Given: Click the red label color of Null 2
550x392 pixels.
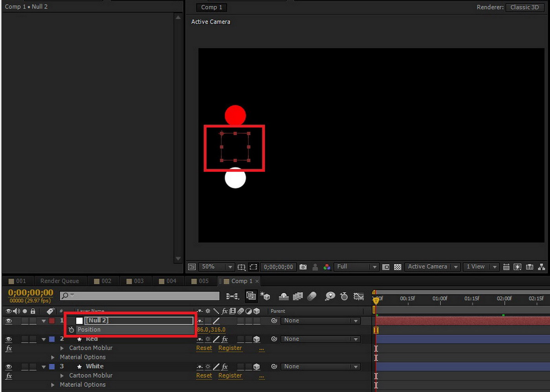Looking at the screenshot, I should pos(52,321).
